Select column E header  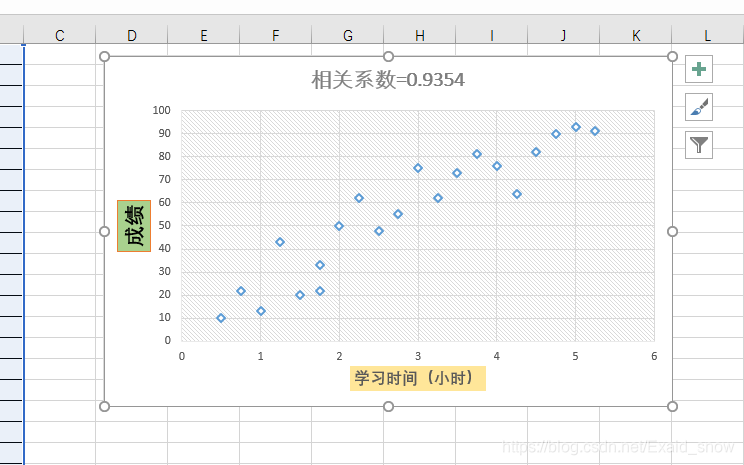204,35
